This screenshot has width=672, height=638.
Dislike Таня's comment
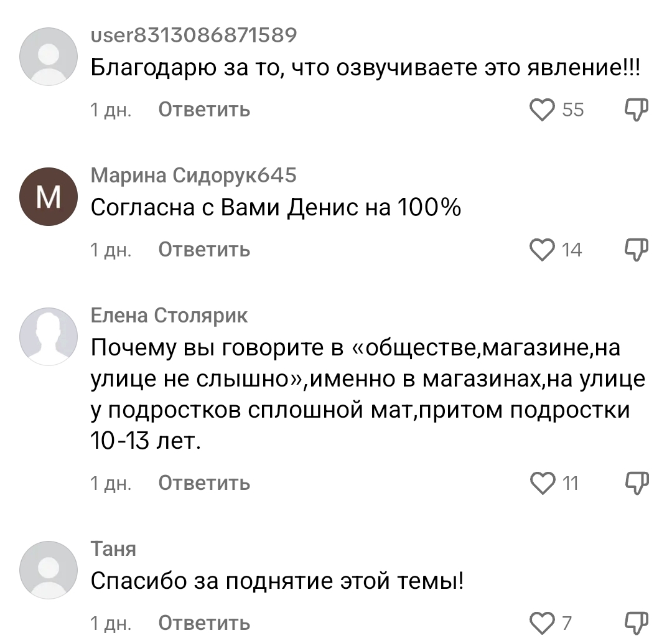635,622
